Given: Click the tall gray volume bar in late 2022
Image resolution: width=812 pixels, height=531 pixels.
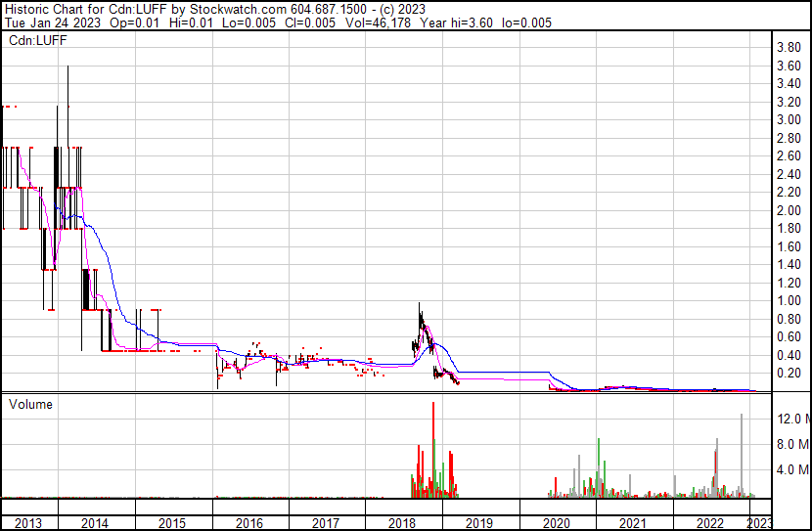Looking at the screenshot, I should click(x=742, y=455).
